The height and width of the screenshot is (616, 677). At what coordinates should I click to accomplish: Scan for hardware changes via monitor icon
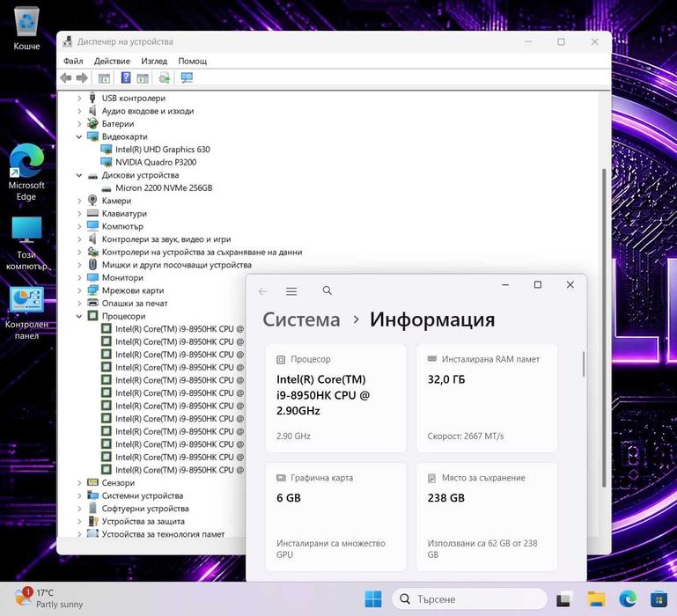187,77
